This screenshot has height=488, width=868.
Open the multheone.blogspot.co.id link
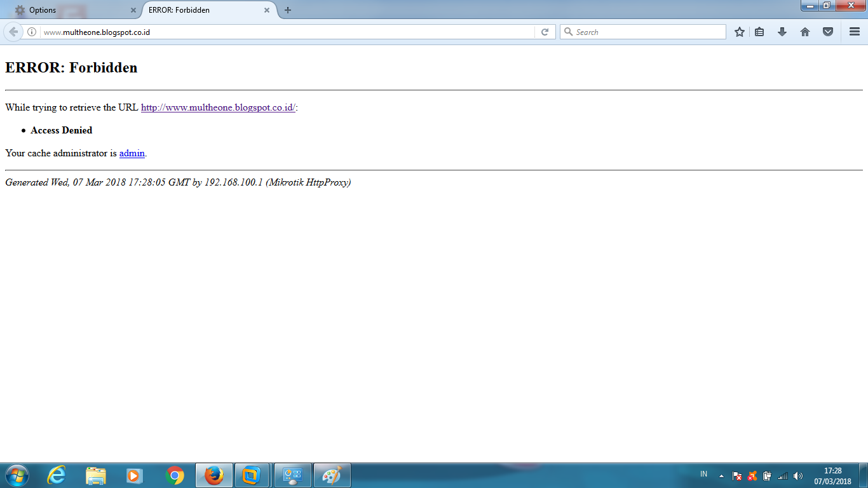(x=218, y=107)
